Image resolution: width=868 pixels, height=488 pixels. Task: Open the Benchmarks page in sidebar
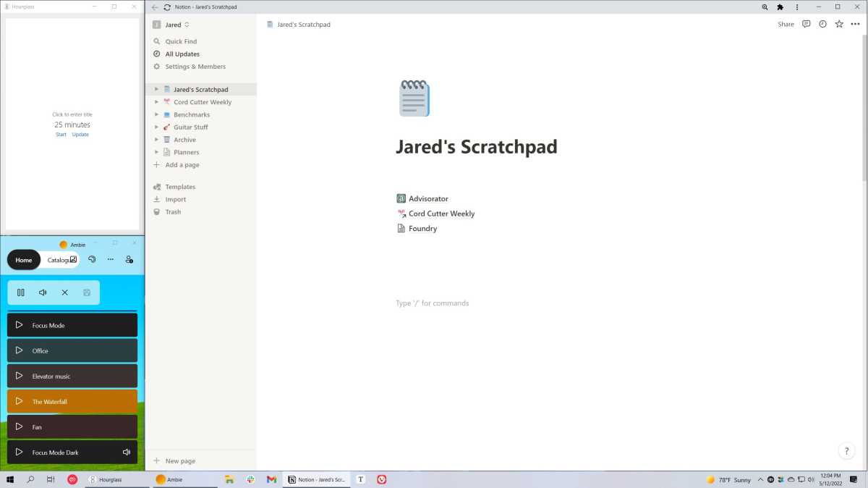192,114
